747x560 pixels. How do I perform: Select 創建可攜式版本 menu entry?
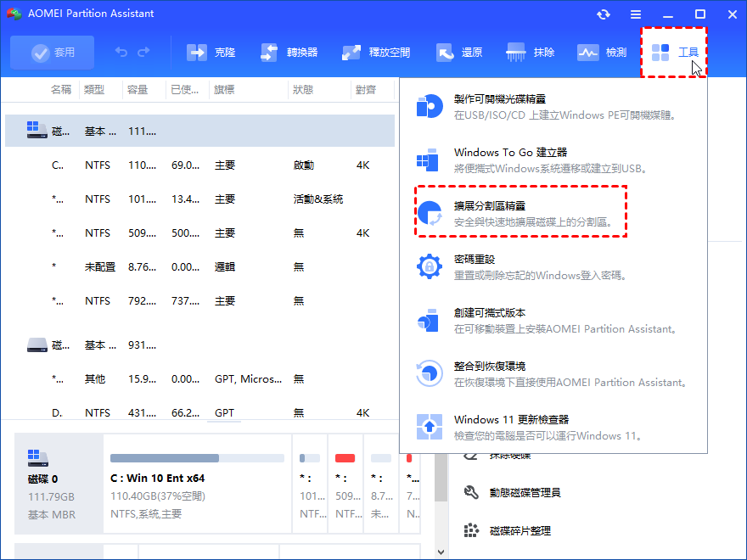(x=553, y=321)
